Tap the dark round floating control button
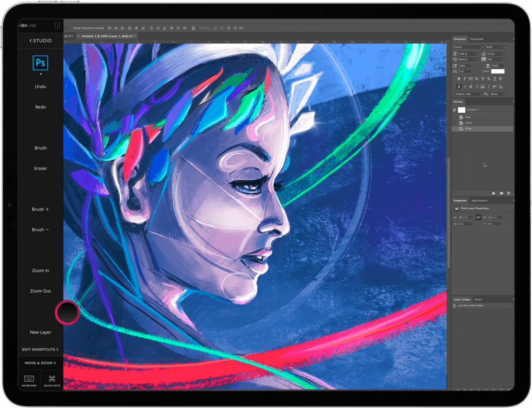The width and height of the screenshot is (532, 408). 68,312
